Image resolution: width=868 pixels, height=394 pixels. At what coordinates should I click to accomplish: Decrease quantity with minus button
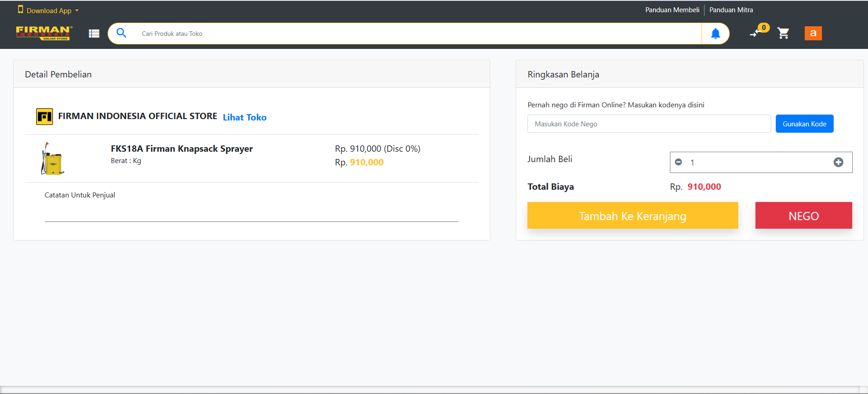tap(678, 162)
